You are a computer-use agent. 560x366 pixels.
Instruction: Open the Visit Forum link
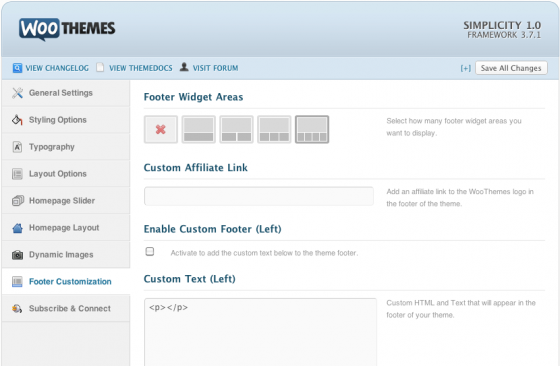pos(215,68)
